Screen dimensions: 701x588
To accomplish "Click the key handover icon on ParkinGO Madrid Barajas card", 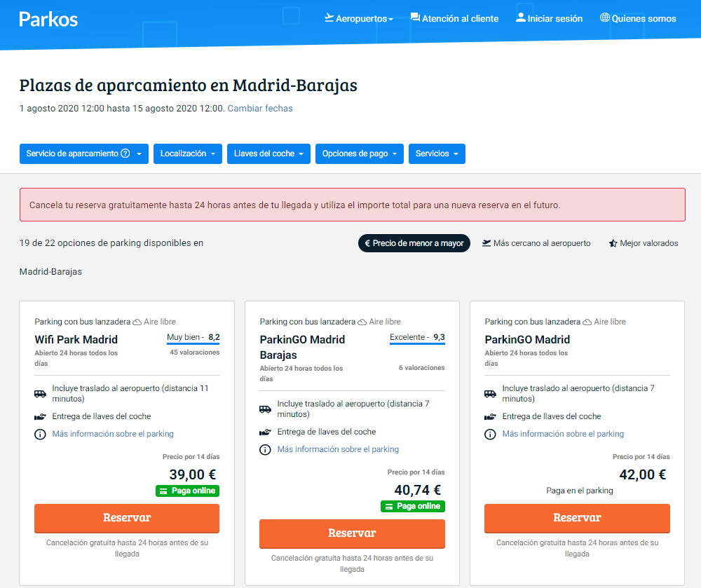I will (x=265, y=432).
